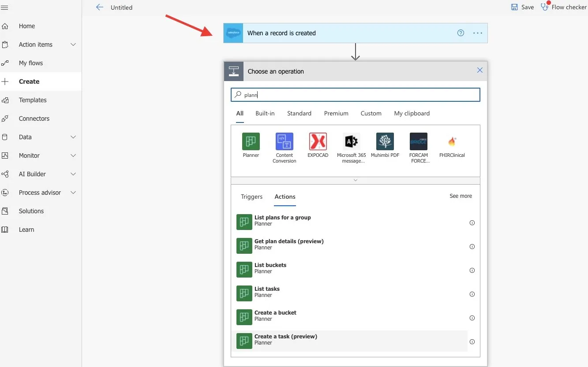
Task: Expand the Action items menu
Action: pyautogui.click(x=73, y=44)
